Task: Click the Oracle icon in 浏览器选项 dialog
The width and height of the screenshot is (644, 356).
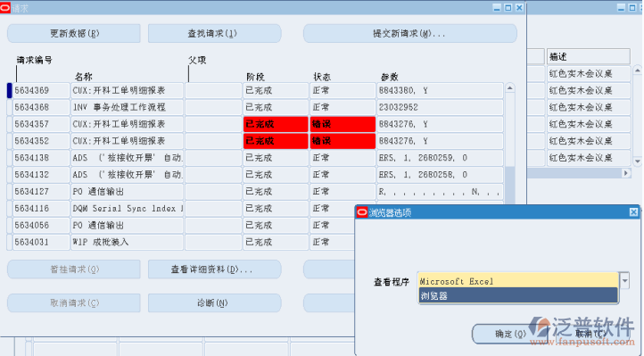Action: (x=362, y=212)
